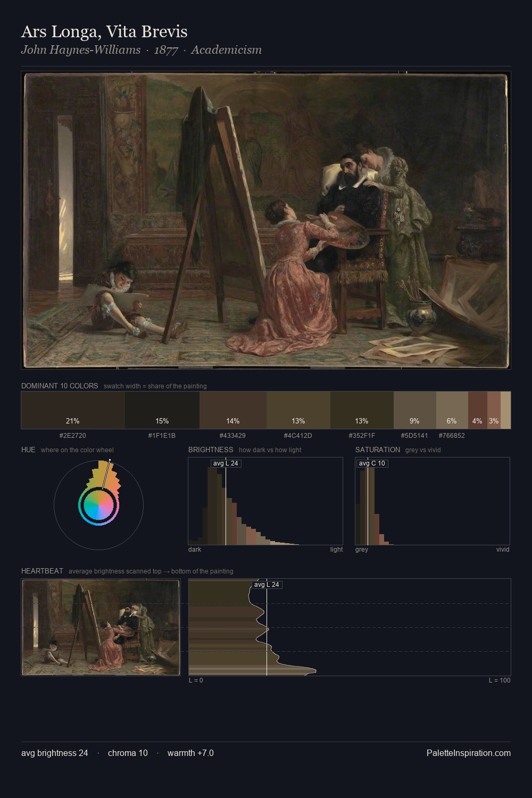
Task: Click the "grey" saturation axis label
Action: click(362, 550)
